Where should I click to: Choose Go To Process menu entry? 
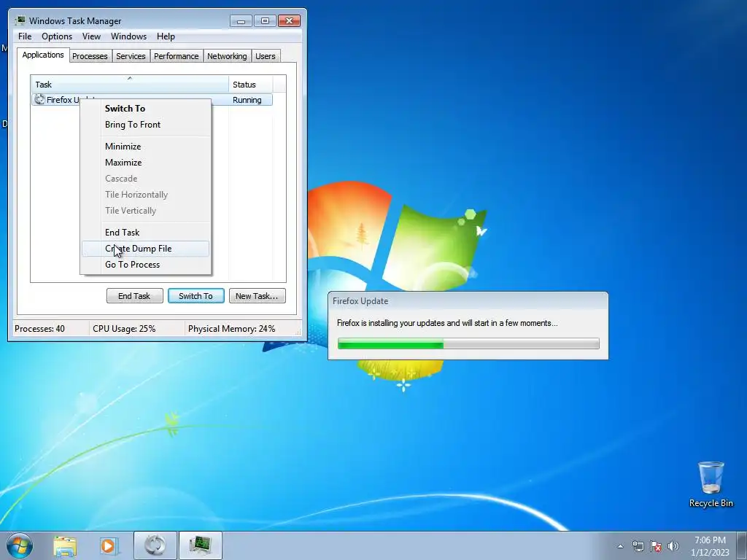(146, 265)
